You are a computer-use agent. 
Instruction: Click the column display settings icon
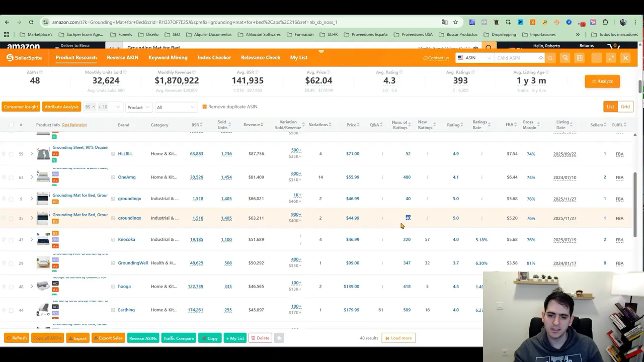click(x=580, y=58)
